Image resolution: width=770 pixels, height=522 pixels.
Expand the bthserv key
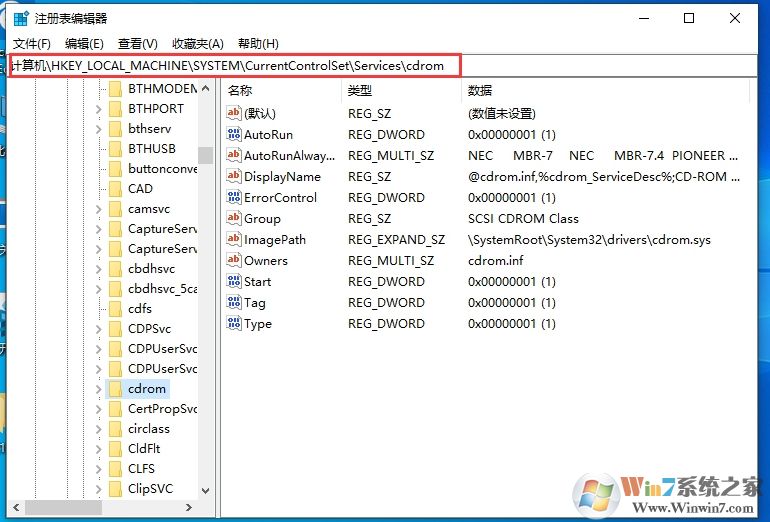pos(98,129)
